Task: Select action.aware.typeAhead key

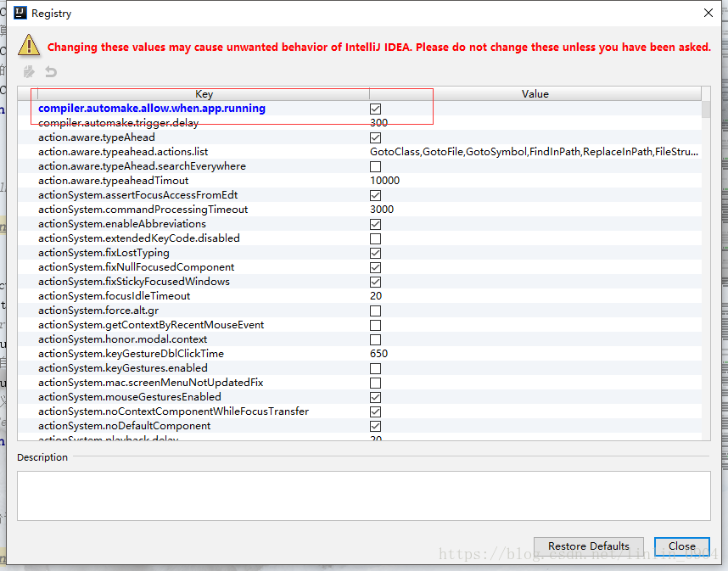Action: [97, 137]
